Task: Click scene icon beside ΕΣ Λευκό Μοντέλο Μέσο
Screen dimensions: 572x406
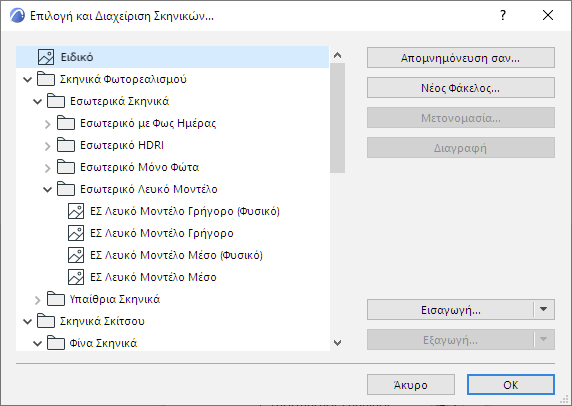Action: tap(76, 277)
